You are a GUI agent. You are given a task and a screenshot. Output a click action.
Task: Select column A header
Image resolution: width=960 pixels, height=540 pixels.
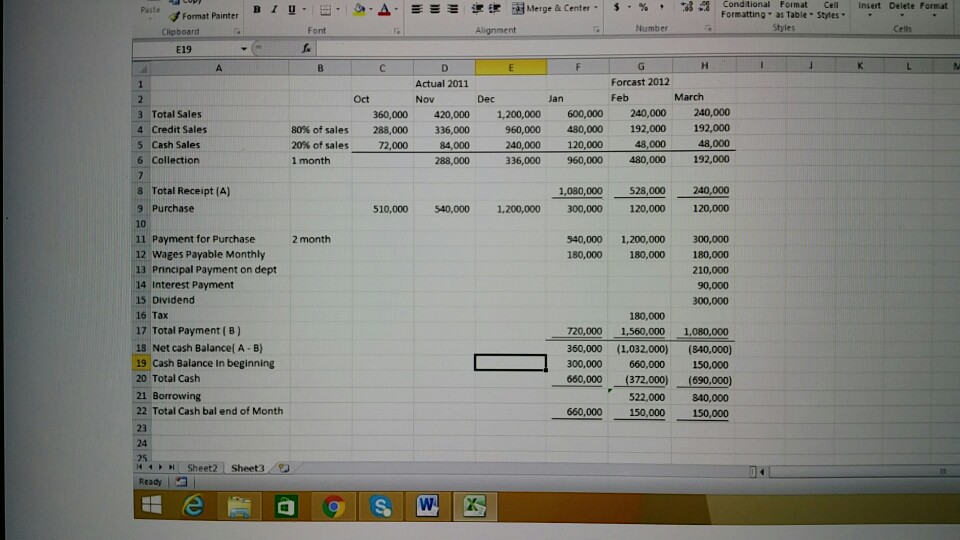[x=219, y=69]
